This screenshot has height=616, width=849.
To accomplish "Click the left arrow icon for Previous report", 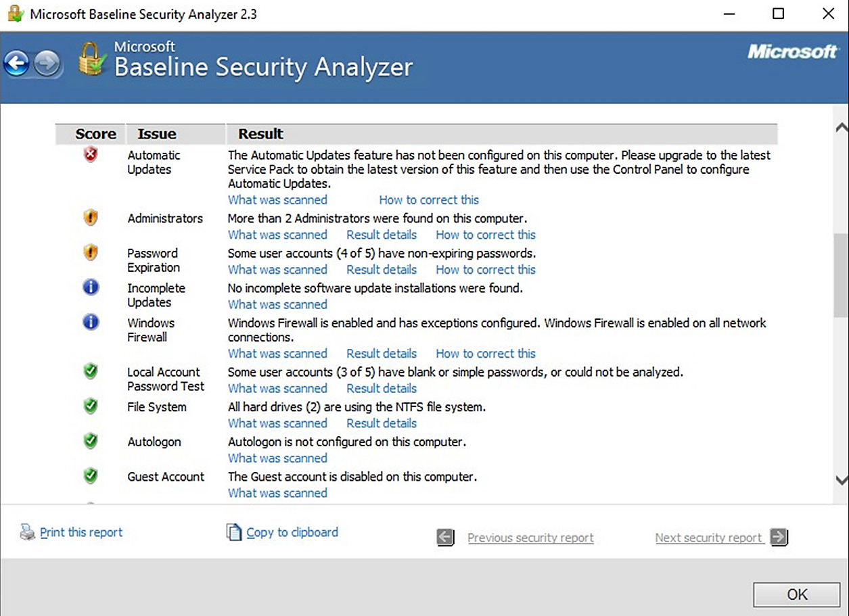I will pyautogui.click(x=445, y=538).
